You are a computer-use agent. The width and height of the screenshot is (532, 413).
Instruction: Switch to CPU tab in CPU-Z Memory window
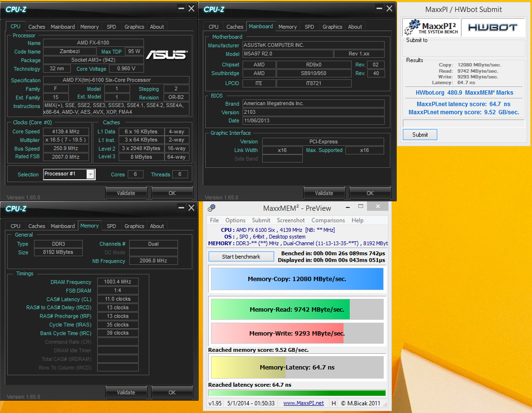coord(15,226)
